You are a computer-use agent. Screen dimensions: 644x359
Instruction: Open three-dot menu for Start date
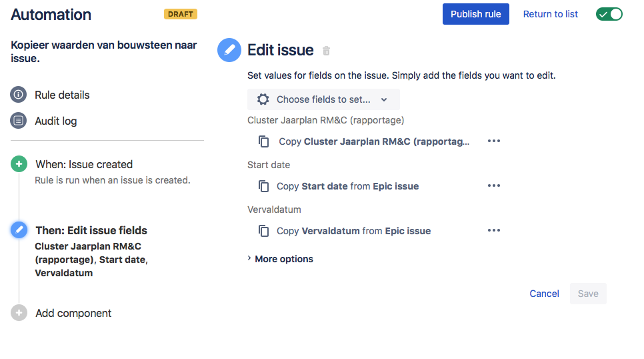tap(494, 186)
